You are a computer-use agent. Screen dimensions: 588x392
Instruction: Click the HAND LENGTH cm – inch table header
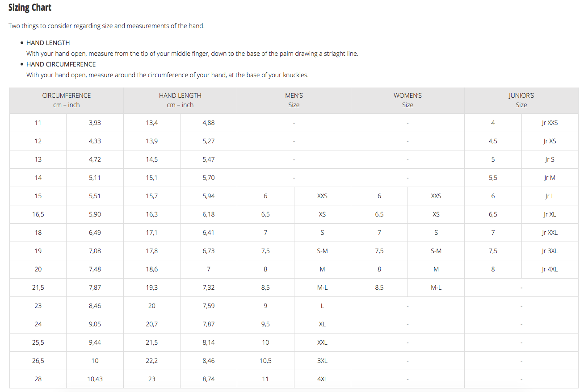click(x=180, y=100)
